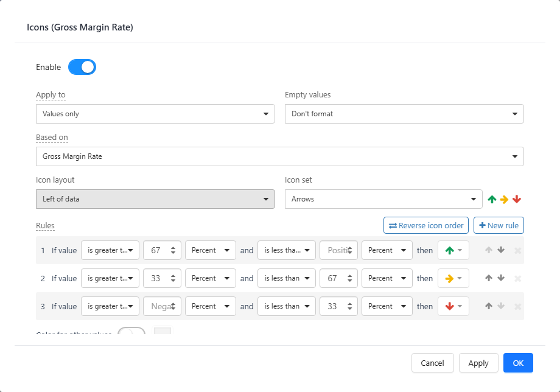Click the rule 3 move down arrow
Screen dimensions: 560x392
click(501, 306)
